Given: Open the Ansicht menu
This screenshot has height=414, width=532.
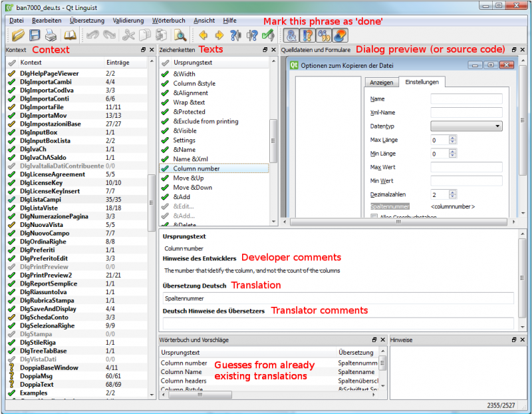Looking at the screenshot, I should click(x=204, y=21).
